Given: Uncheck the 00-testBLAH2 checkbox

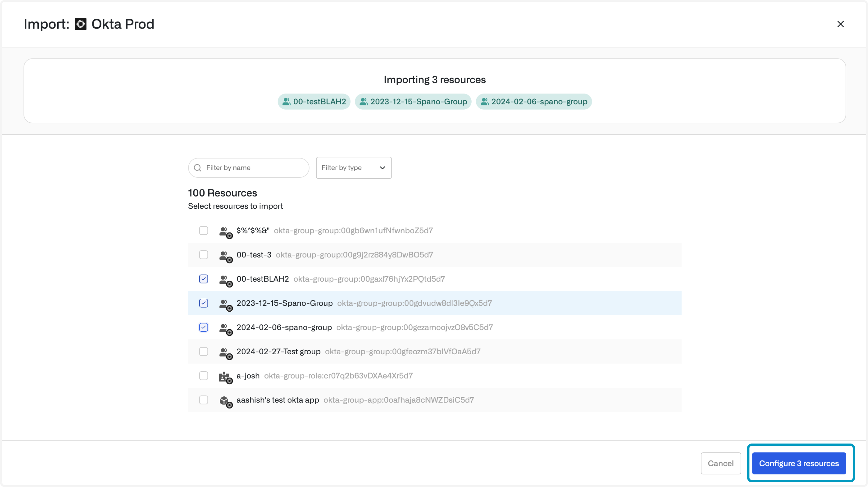Looking at the screenshot, I should pos(204,279).
